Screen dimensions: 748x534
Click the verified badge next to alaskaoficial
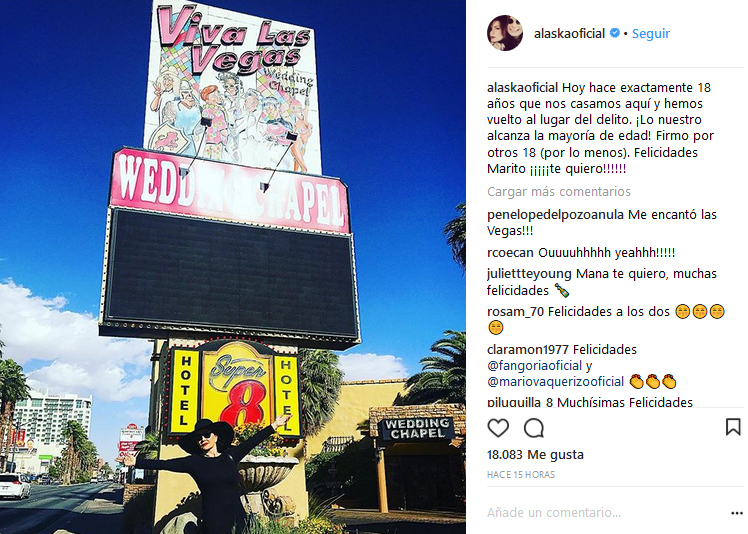(x=615, y=33)
